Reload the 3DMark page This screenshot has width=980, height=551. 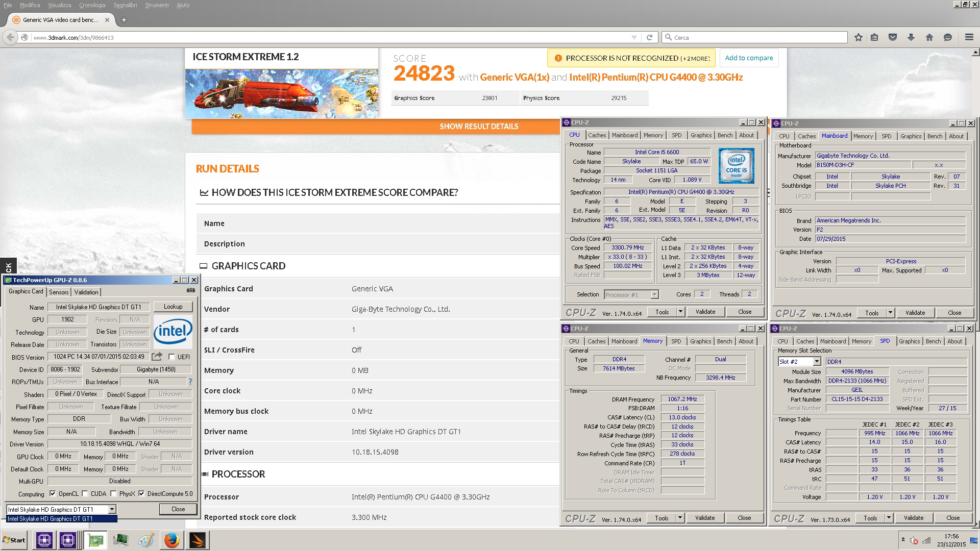click(x=649, y=37)
